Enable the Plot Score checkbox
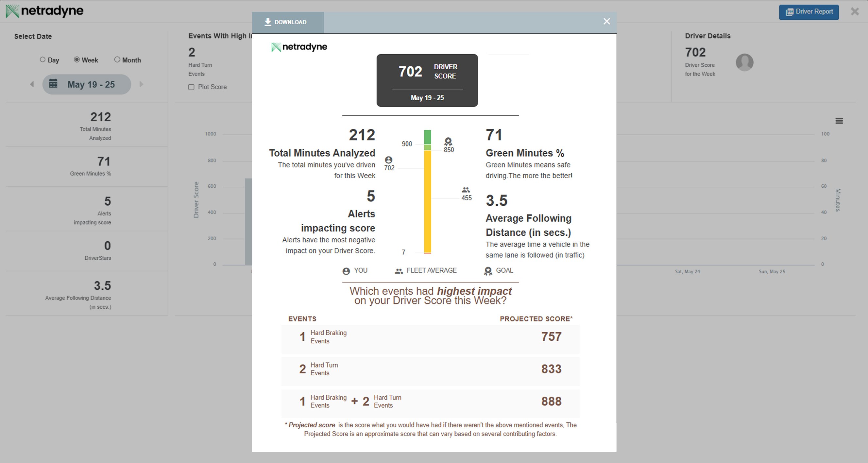Image resolution: width=868 pixels, height=463 pixels. point(191,87)
